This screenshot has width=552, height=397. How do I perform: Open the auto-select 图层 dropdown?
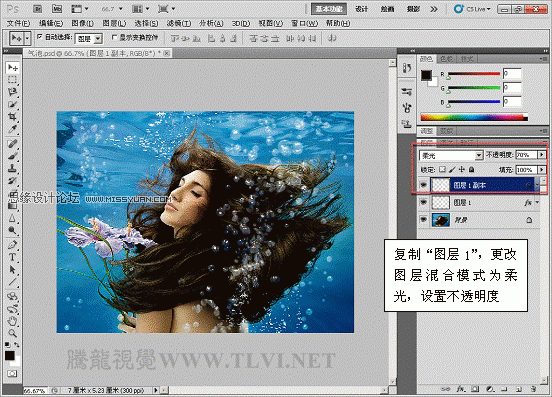tap(89, 38)
